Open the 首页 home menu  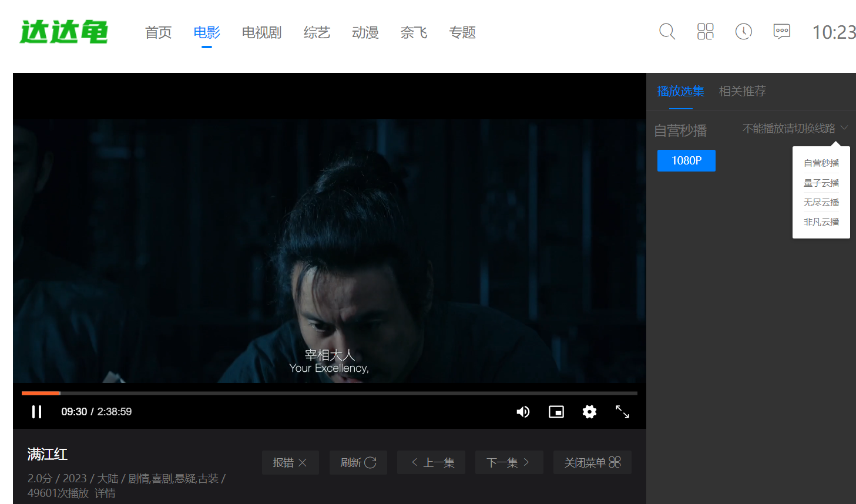point(159,32)
